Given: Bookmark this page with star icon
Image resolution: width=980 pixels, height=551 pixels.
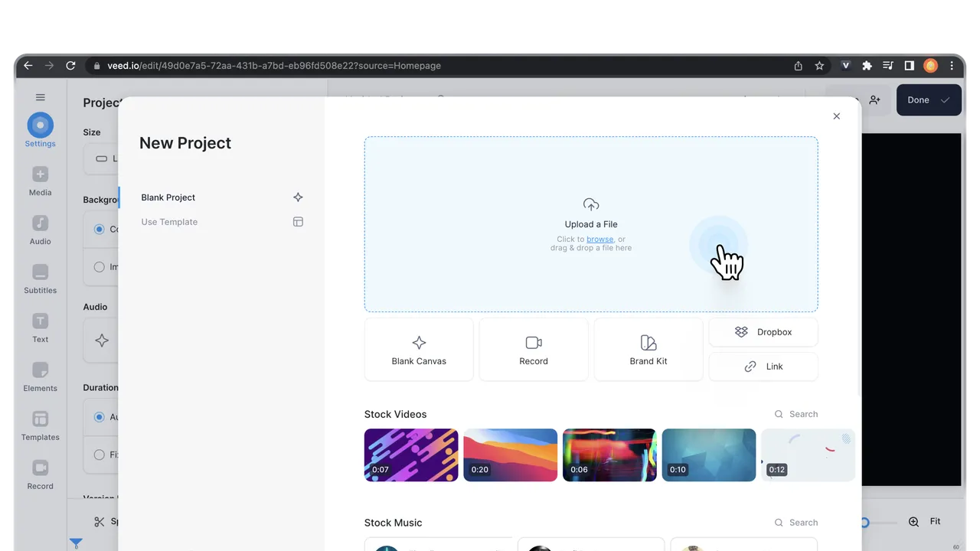Looking at the screenshot, I should (819, 66).
